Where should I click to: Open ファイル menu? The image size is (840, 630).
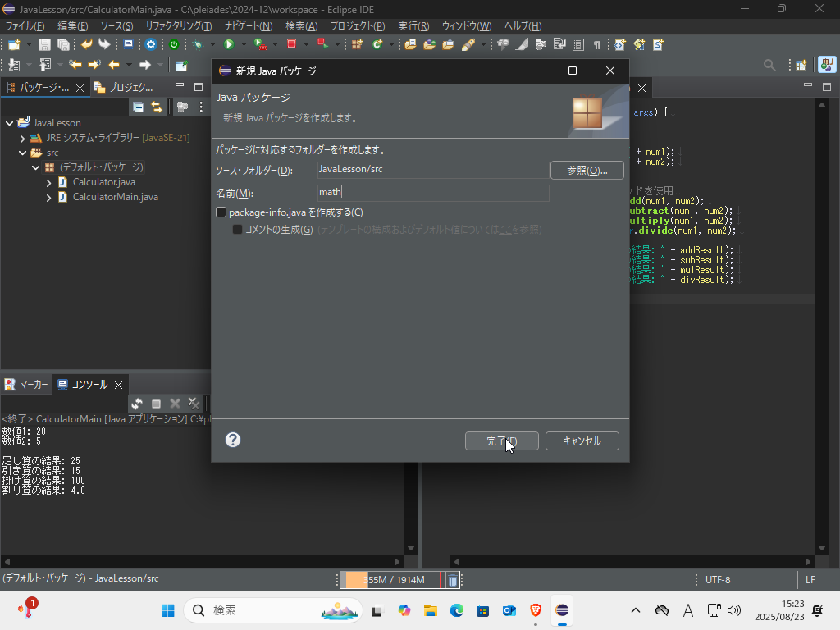[x=25, y=25]
